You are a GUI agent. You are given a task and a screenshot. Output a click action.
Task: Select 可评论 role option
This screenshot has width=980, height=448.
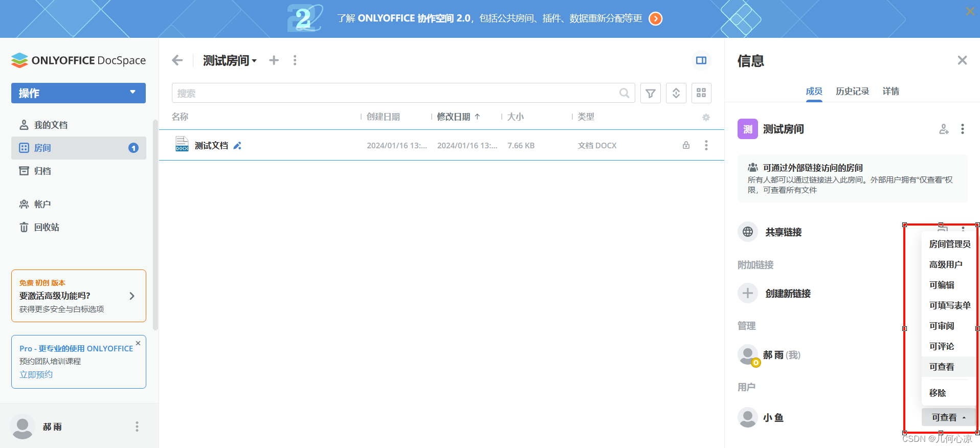point(950,346)
